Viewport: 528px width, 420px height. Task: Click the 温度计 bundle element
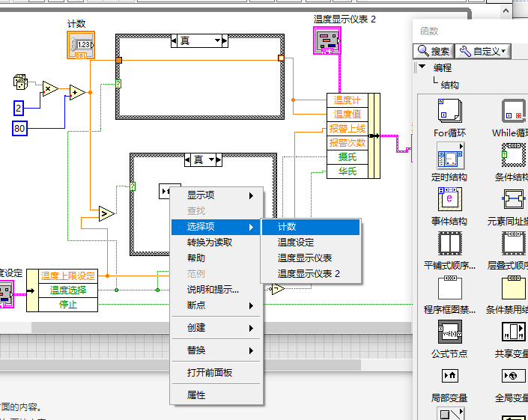coord(348,100)
